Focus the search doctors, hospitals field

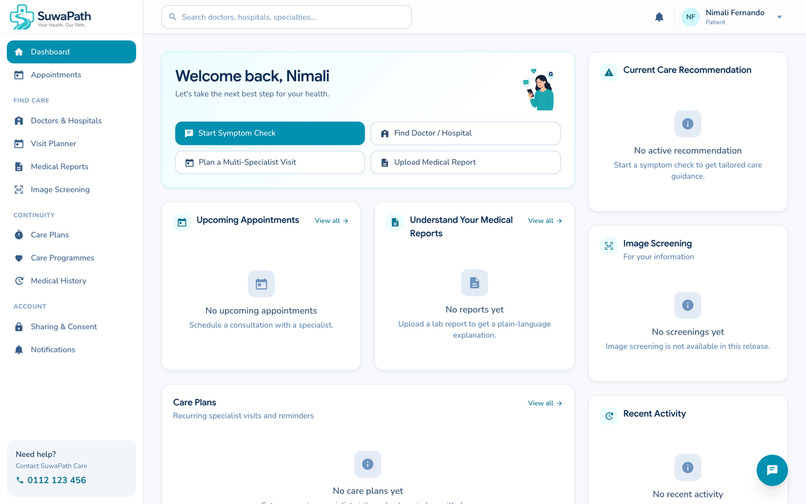pos(286,17)
